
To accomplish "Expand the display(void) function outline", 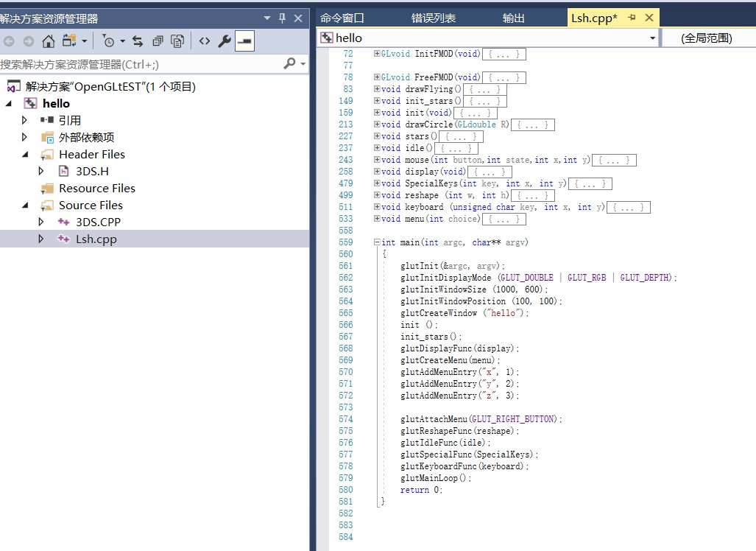I will click(x=377, y=172).
